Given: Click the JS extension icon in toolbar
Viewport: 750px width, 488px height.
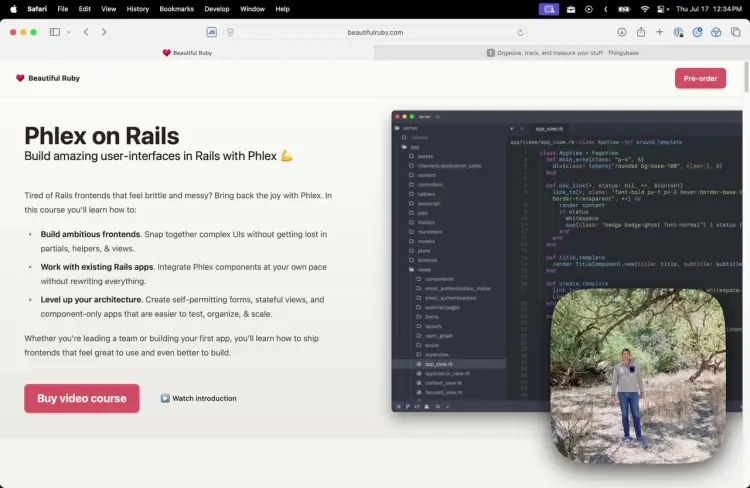Looking at the screenshot, I should pos(211,32).
